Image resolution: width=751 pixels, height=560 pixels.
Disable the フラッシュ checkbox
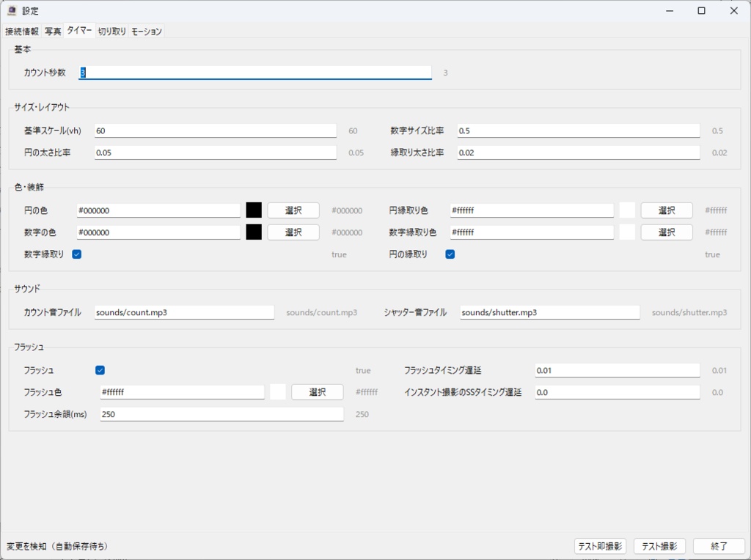100,370
